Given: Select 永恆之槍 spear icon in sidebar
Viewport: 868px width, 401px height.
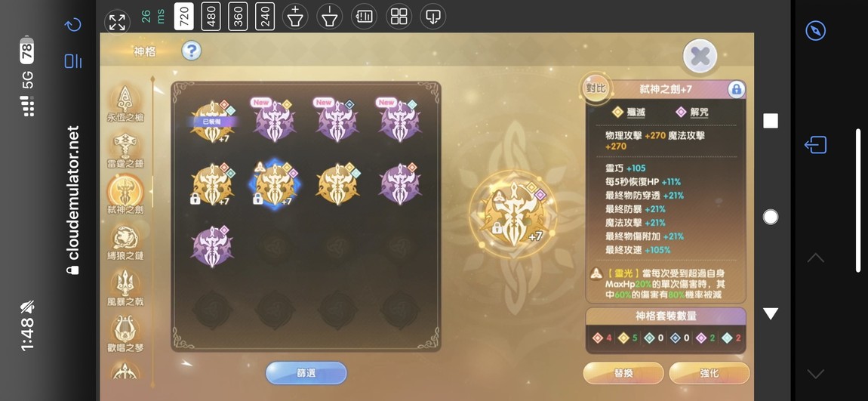Looking at the screenshot, I should [x=125, y=100].
